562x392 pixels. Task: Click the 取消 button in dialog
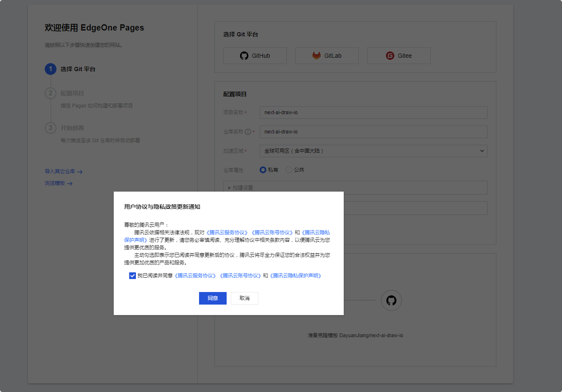point(245,298)
